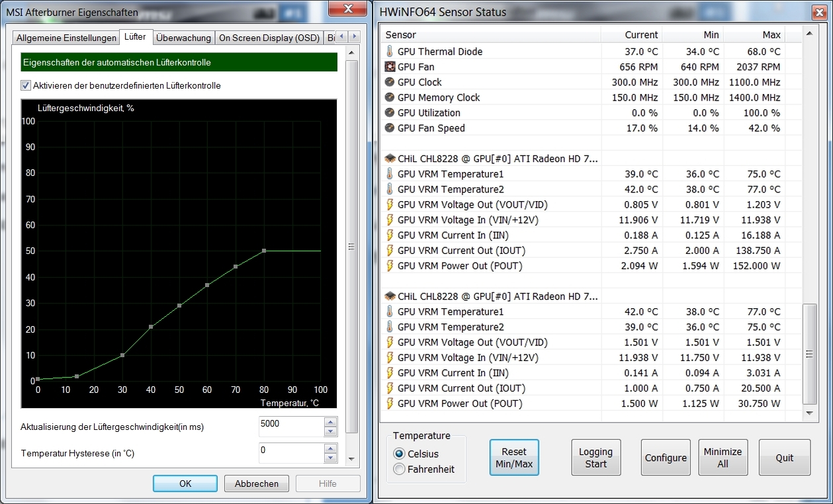Click the Current column header
Viewport: 833px width, 504px height.
point(632,34)
